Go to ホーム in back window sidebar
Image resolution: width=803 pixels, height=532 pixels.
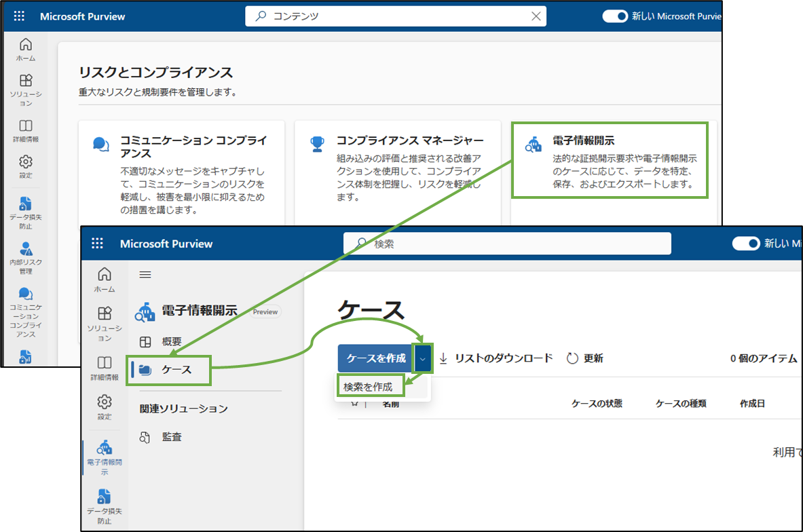coord(26,50)
